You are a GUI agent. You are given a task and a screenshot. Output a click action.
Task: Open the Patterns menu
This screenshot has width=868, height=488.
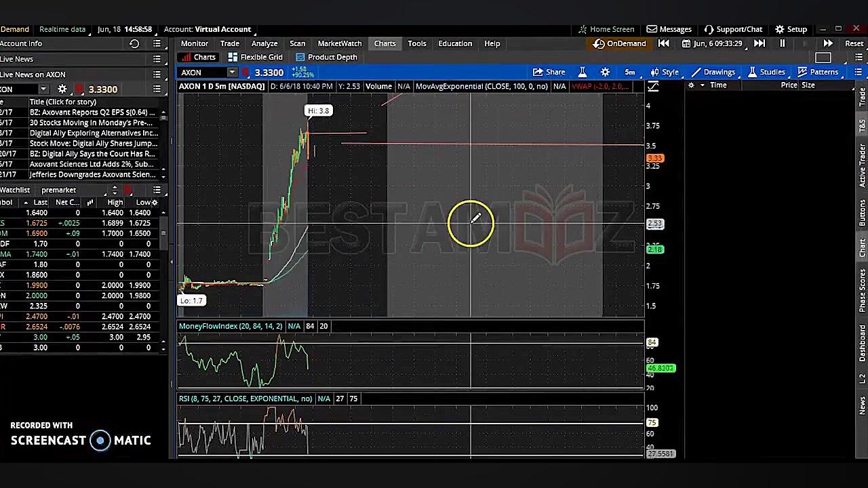click(817, 72)
